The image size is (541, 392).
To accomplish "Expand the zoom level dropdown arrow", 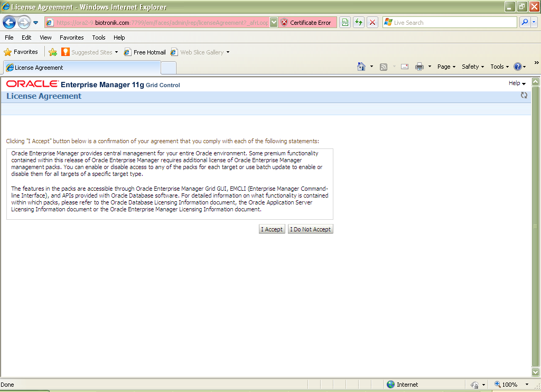I will coord(527,385).
